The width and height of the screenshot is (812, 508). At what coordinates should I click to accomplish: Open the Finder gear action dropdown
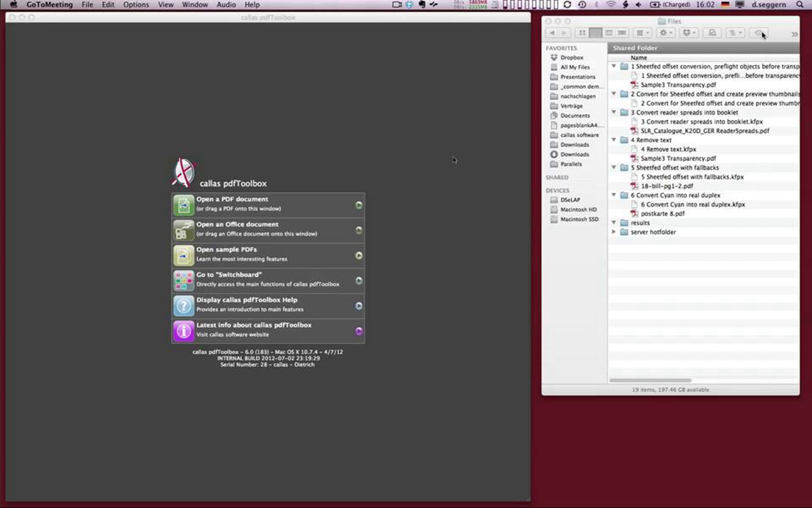pos(666,33)
